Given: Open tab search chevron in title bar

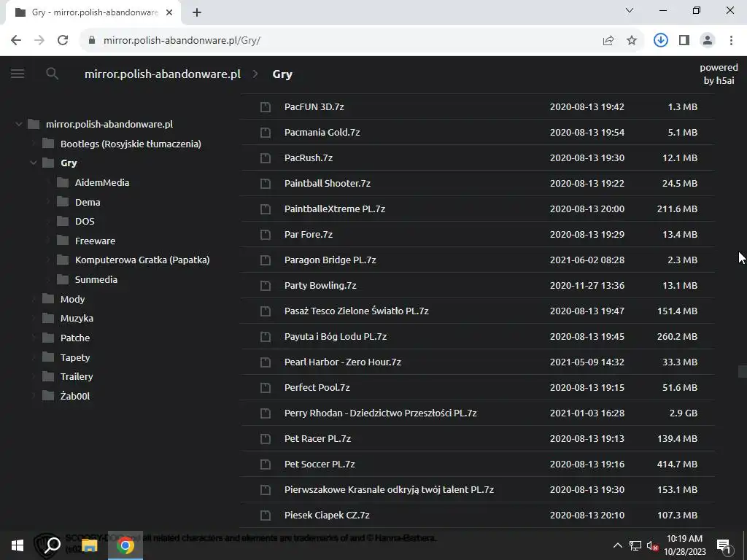Looking at the screenshot, I should point(630,10).
